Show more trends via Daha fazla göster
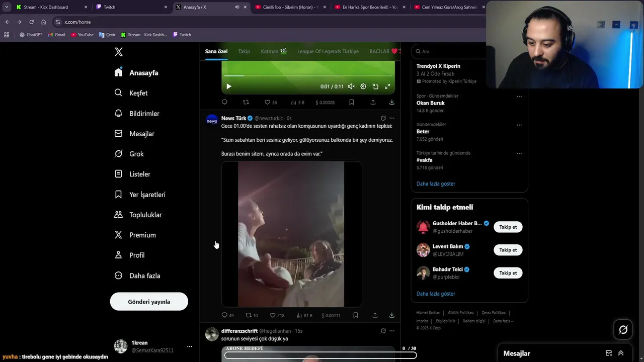Viewport: 644px width, 362px height. (436, 184)
